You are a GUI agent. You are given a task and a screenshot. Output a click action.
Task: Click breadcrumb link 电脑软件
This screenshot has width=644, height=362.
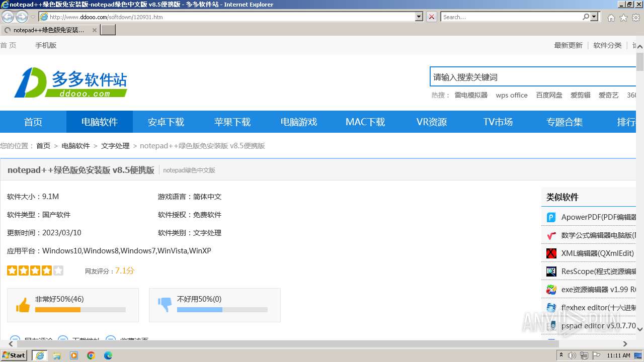(75, 146)
